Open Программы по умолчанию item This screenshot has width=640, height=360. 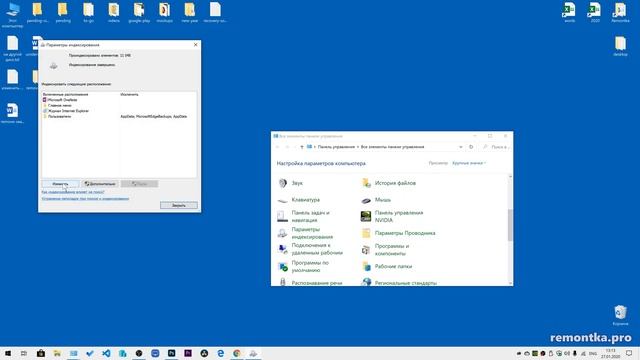click(x=303, y=267)
